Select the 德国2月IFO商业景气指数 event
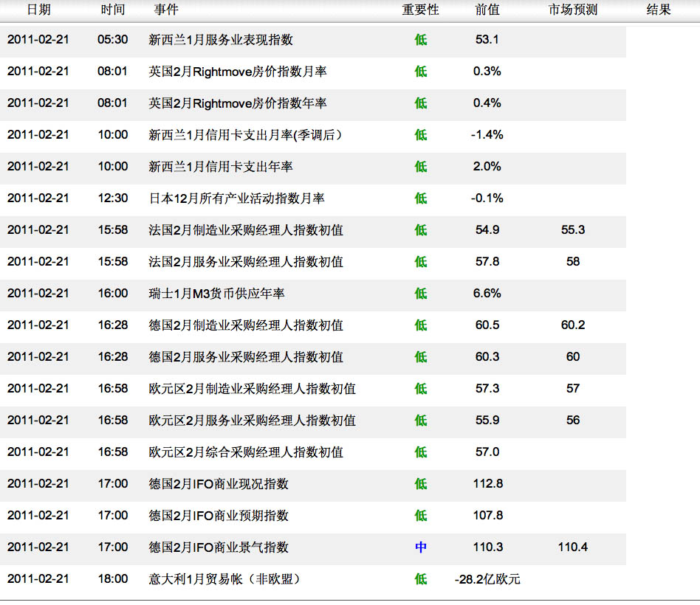This screenshot has width=700, height=605. 219,547
